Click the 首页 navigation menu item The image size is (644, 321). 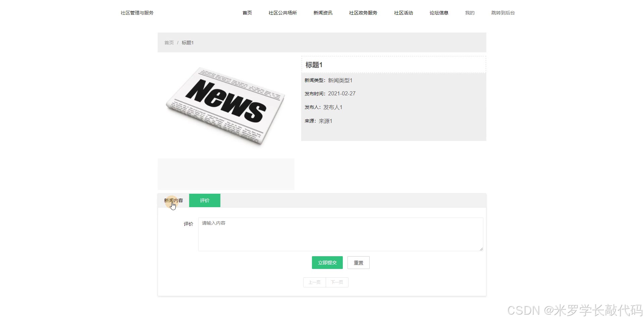[247, 13]
